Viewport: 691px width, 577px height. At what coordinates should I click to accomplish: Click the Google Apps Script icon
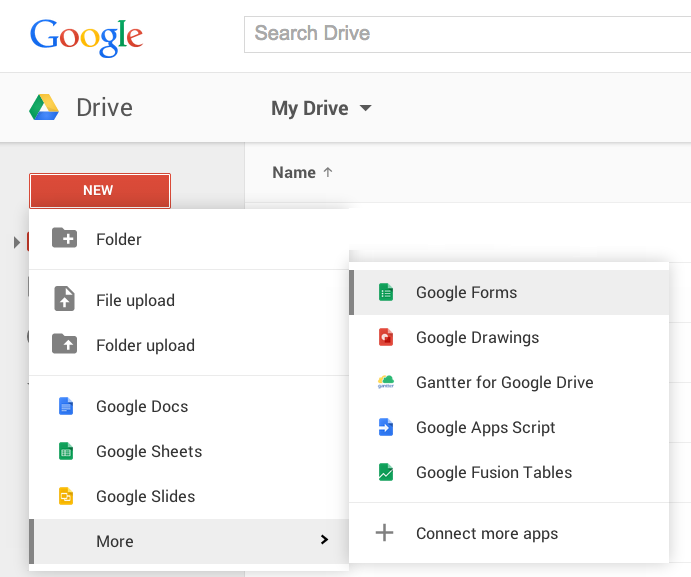(385, 428)
